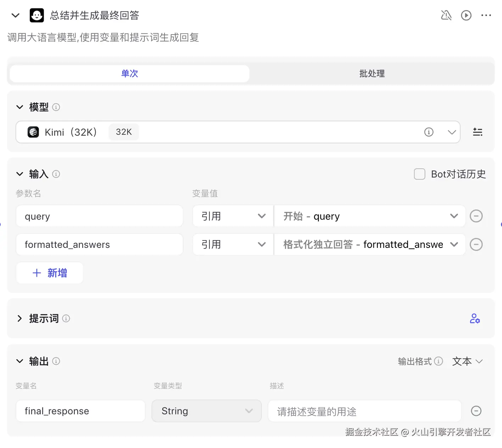Edit the query parameter name field
Viewport: 502px width, 448px height.
point(100,216)
